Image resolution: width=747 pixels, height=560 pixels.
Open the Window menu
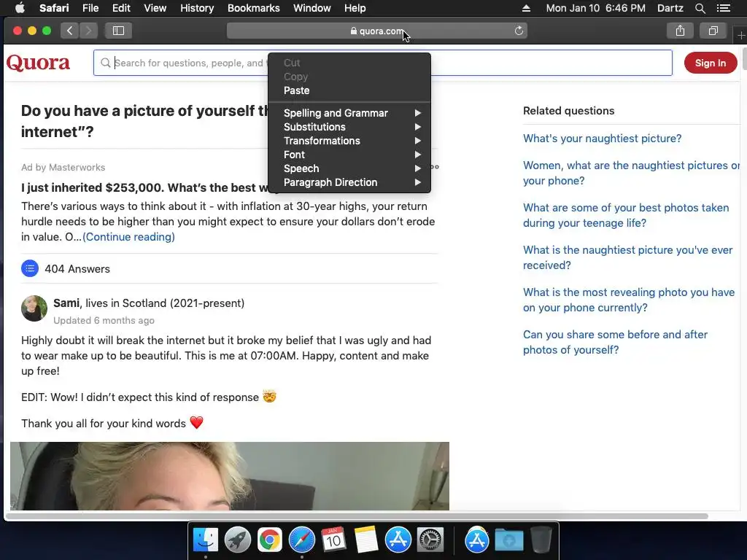tap(311, 8)
